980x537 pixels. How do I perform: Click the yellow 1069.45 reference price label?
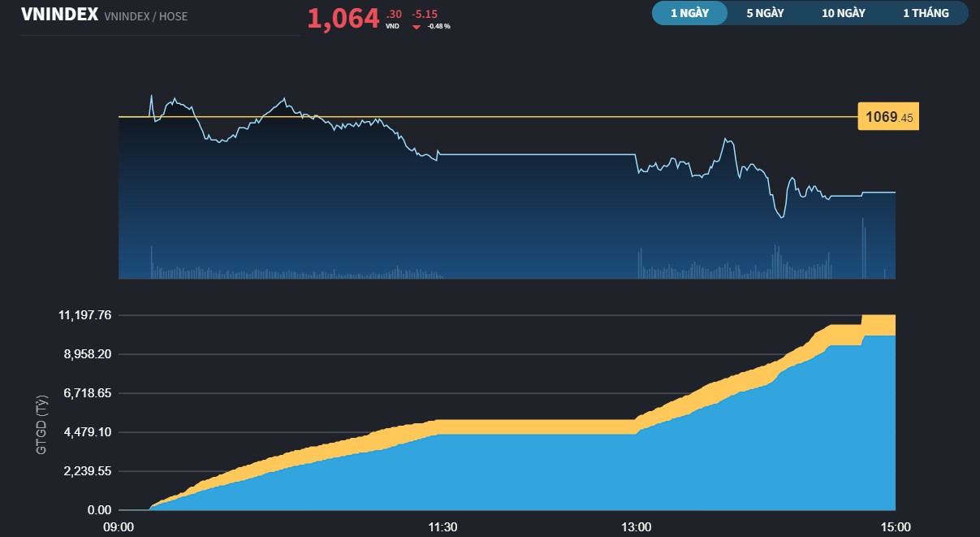coord(887,116)
